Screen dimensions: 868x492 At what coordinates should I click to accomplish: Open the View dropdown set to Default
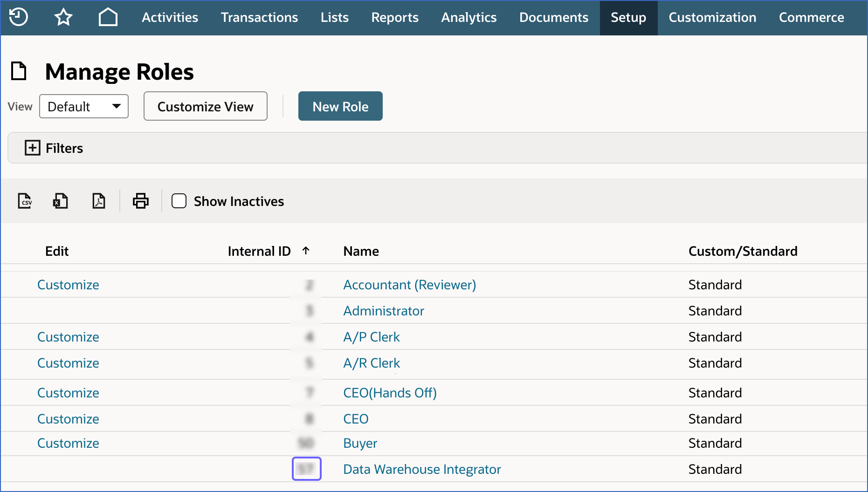(x=84, y=106)
